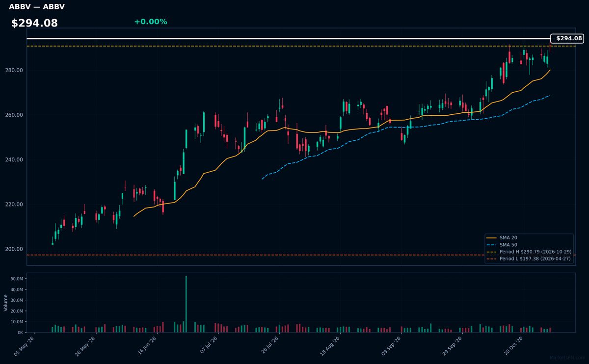Click the 08 Sep '26 date label

point(392,347)
